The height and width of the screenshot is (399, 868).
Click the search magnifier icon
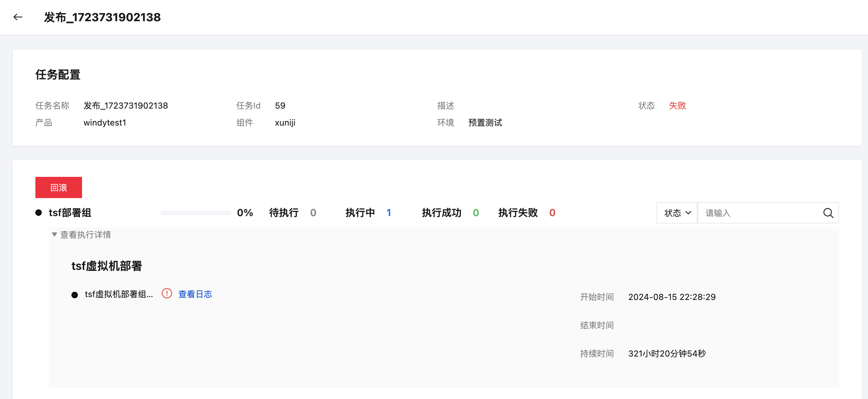(828, 213)
